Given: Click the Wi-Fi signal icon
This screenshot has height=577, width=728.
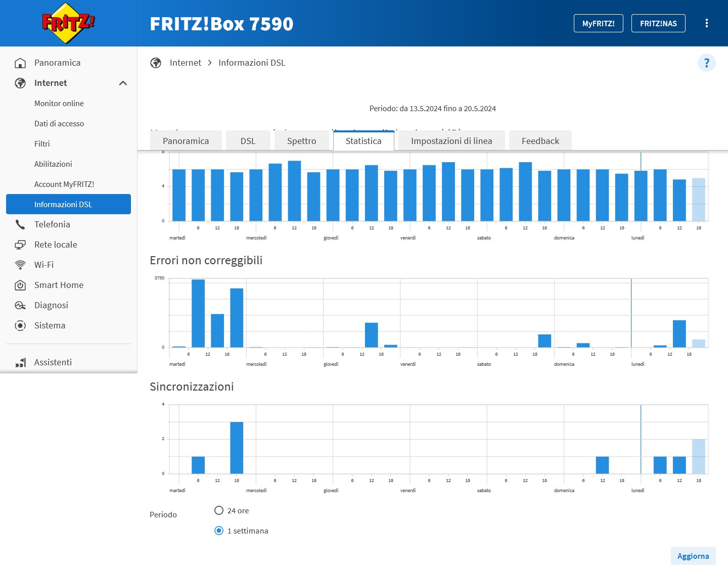Looking at the screenshot, I should coord(20,265).
